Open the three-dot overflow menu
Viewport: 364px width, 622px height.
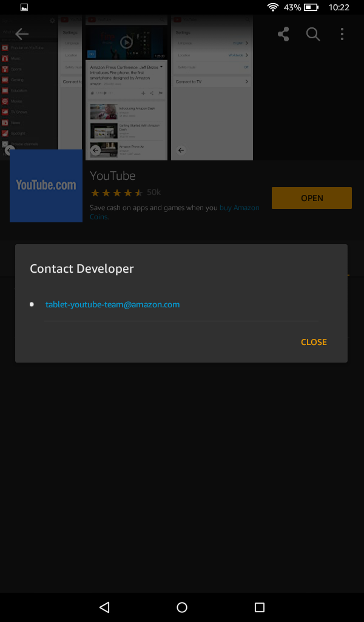[342, 34]
